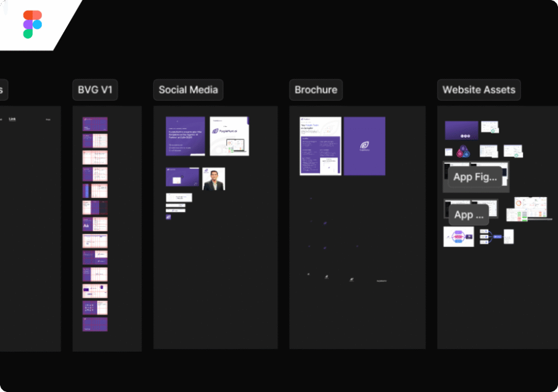
Task: Select the Social Media section label
Action: pos(188,90)
